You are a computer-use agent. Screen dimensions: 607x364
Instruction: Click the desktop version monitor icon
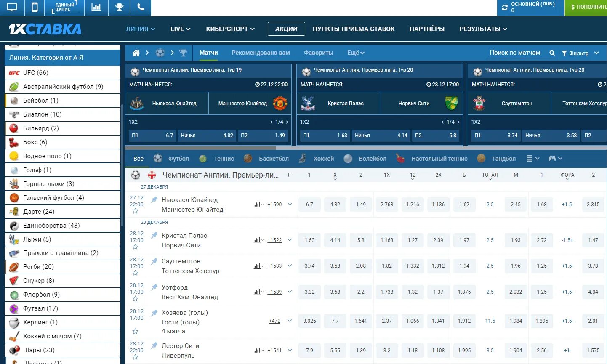pyautogui.click(x=12, y=7)
